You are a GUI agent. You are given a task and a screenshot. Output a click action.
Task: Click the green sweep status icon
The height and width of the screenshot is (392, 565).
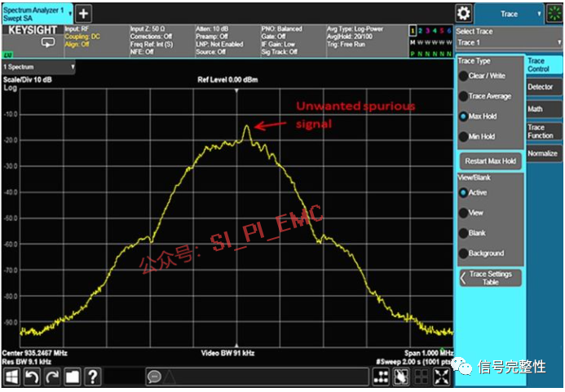[555, 14]
